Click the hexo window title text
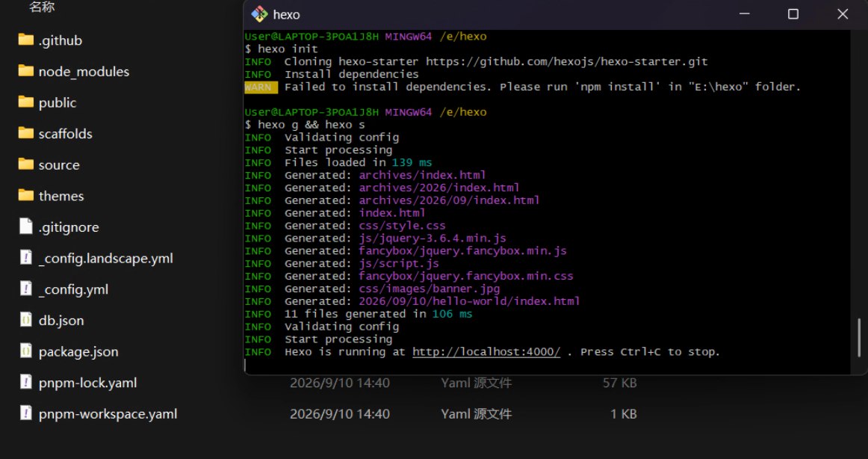 tap(286, 15)
